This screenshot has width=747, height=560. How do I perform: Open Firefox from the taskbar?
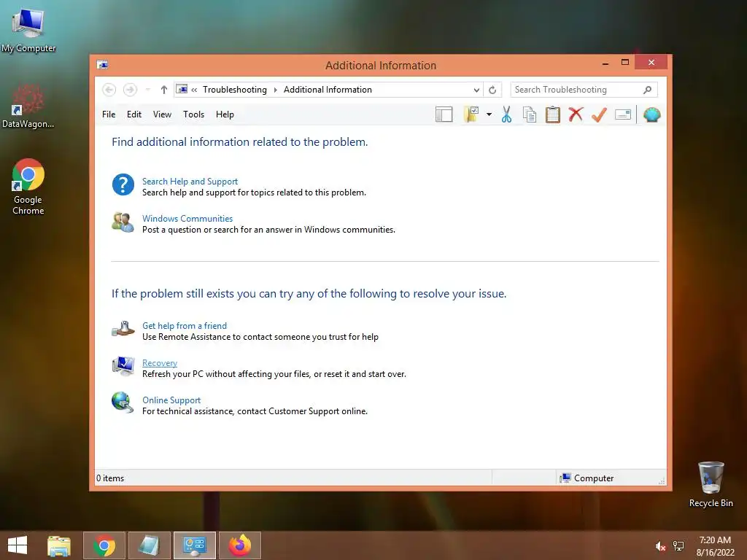coord(239,545)
